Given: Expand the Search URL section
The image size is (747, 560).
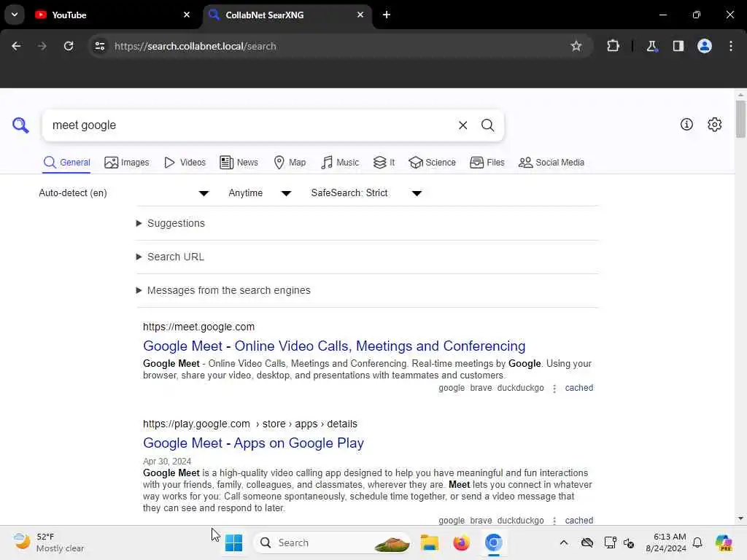Looking at the screenshot, I should (x=169, y=257).
